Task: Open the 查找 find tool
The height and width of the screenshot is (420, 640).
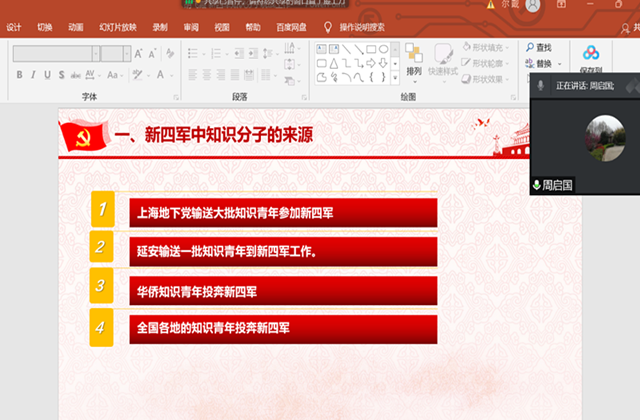Action: tap(538, 47)
